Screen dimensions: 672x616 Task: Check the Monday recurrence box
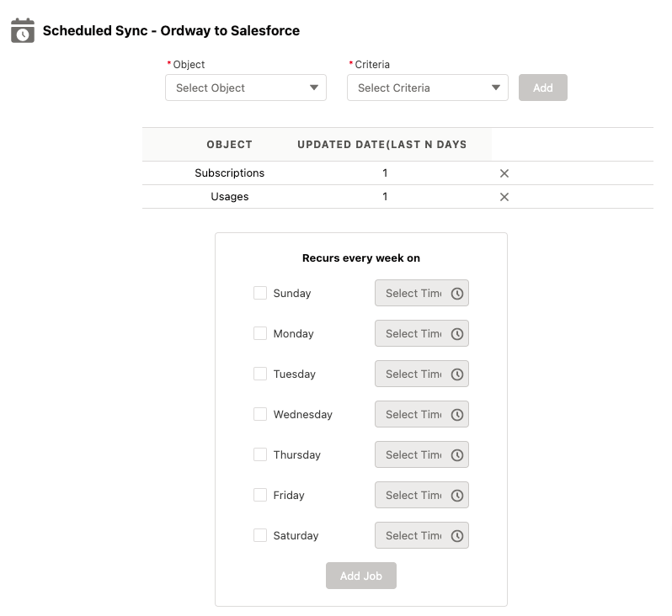tap(260, 333)
